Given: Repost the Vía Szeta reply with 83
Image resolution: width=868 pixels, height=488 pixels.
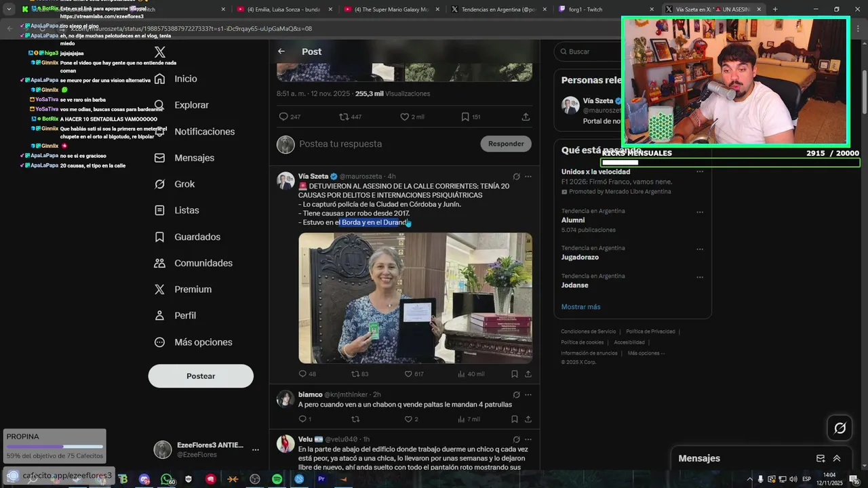Looking at the screenshot, I should (x=355, y=373).
